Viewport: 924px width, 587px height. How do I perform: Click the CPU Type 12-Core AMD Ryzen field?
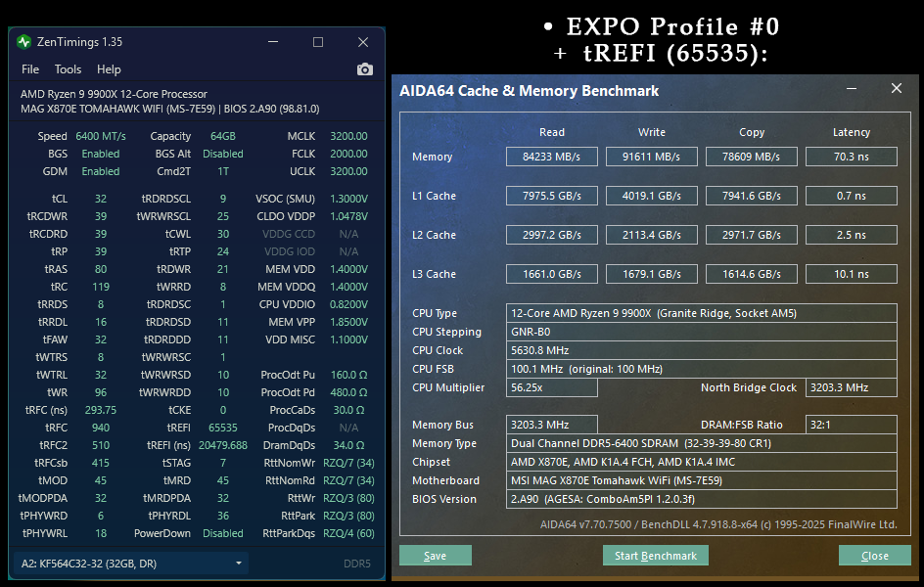(x=701, y=313)
